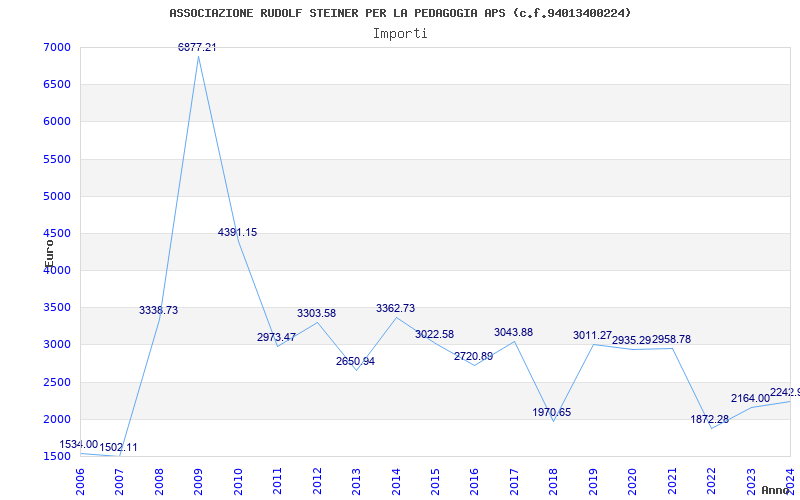Select the 1502.11 data label

pyautogui.click(x=118, y=447)
